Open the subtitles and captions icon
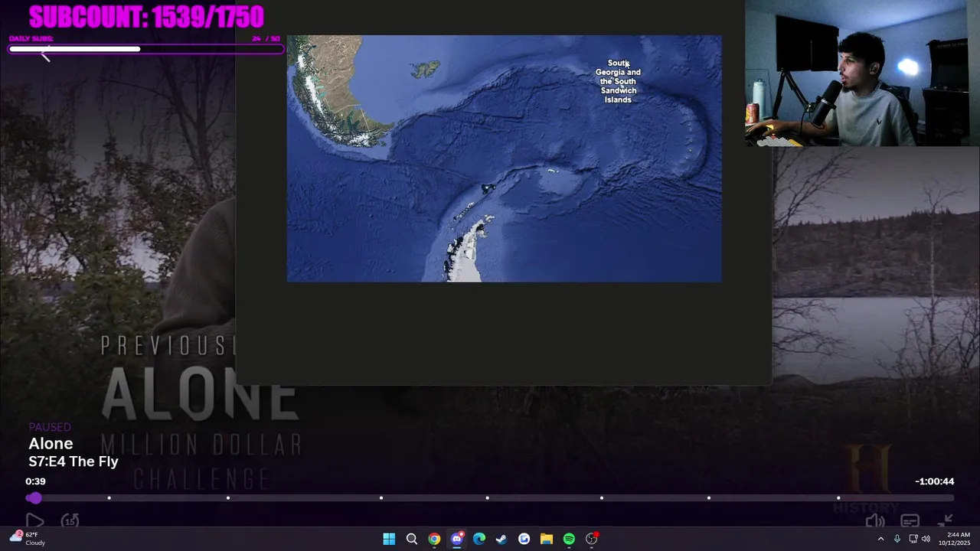 (910, 521)
